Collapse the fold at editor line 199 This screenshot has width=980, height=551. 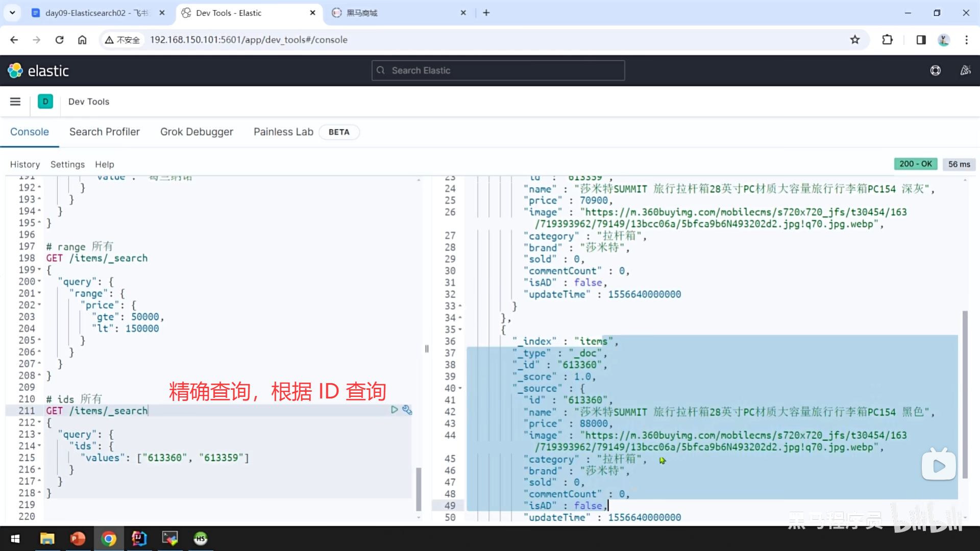[39, 270]
